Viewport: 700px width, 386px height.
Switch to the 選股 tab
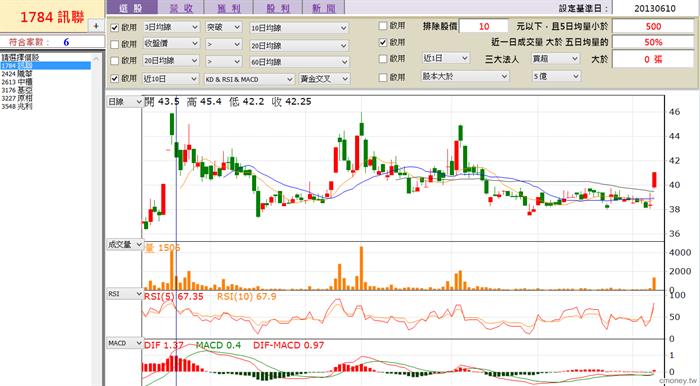pyautogui.click(x=132, y=8)
